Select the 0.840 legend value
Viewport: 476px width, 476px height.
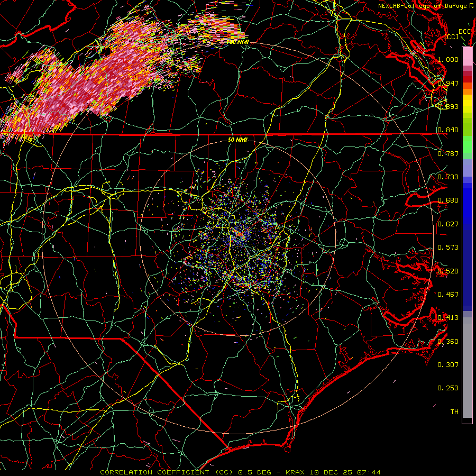[448, 130]
